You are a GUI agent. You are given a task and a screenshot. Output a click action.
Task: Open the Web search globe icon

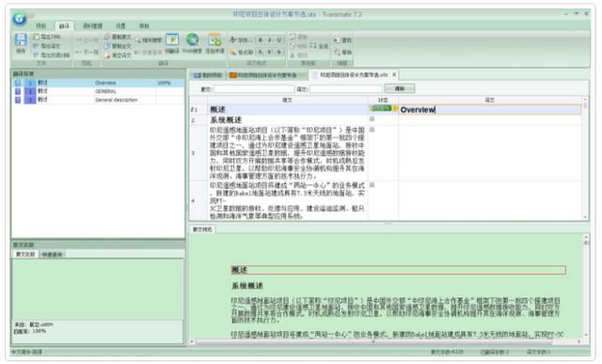tap(192, 40)
